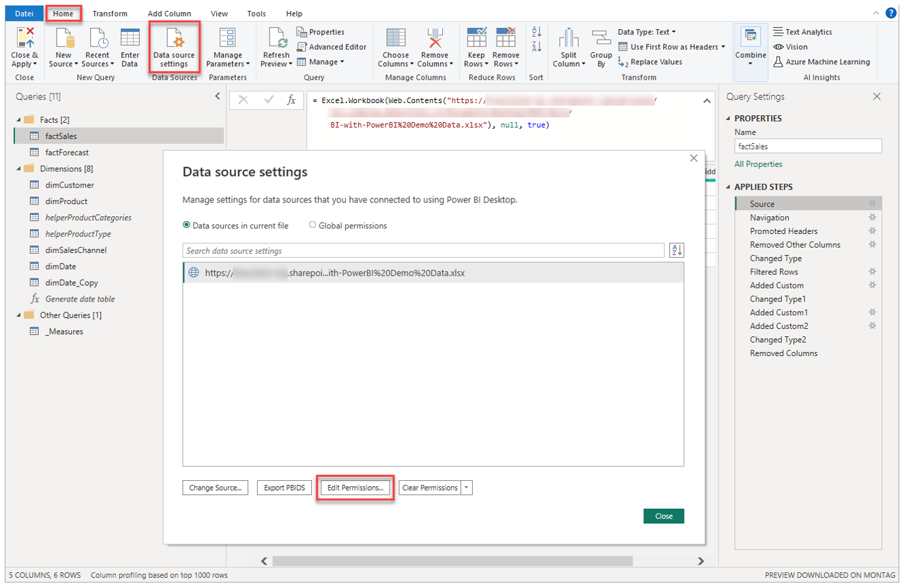Image resolution: width=902 pixels, height=588 pixels.
Task: Switch to the Transform tab
Action: click(x=110, y=14)
